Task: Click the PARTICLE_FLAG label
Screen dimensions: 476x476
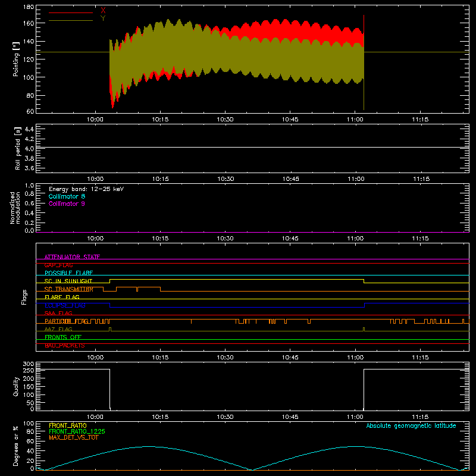Action: [67, 321]
